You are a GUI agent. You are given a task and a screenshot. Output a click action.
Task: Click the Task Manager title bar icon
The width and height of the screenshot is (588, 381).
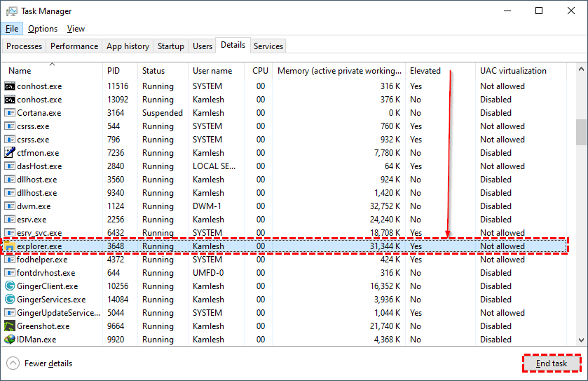coord(11,11)
